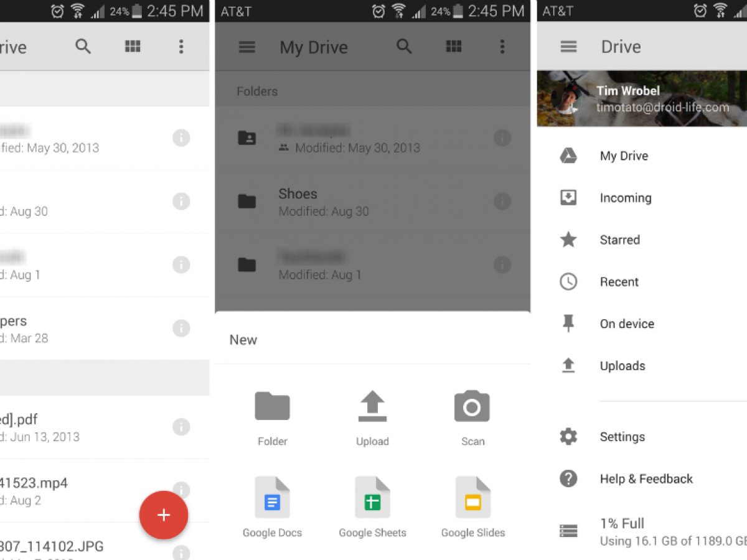Select Upload in the New panel
Screen dimensions: 747x560
[x=372, y=417]
